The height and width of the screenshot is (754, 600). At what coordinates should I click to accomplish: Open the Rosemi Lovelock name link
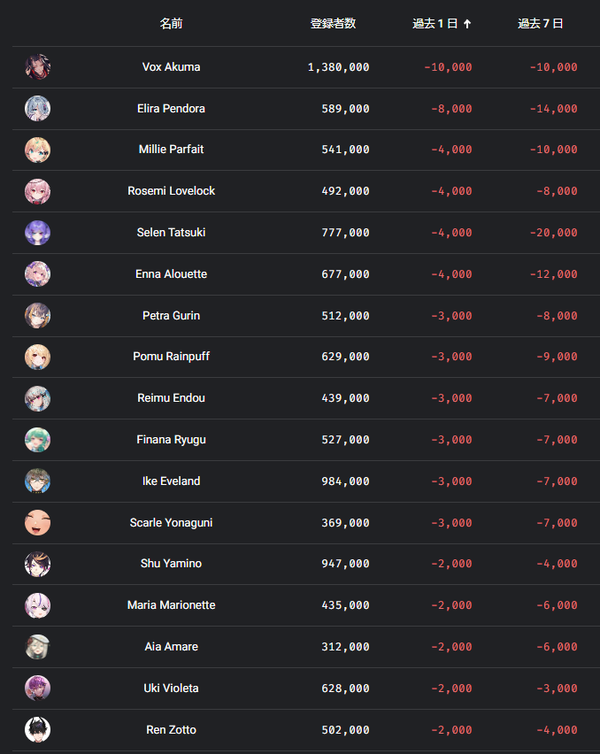click(171, 191)
